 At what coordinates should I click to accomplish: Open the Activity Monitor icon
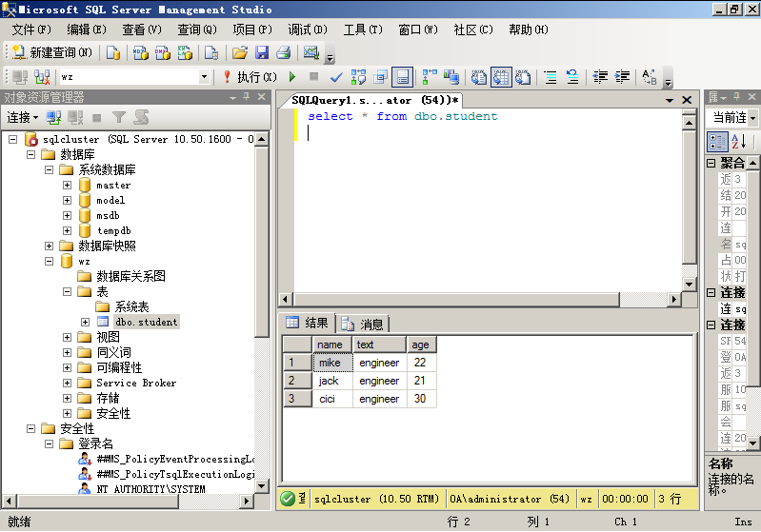311,52
